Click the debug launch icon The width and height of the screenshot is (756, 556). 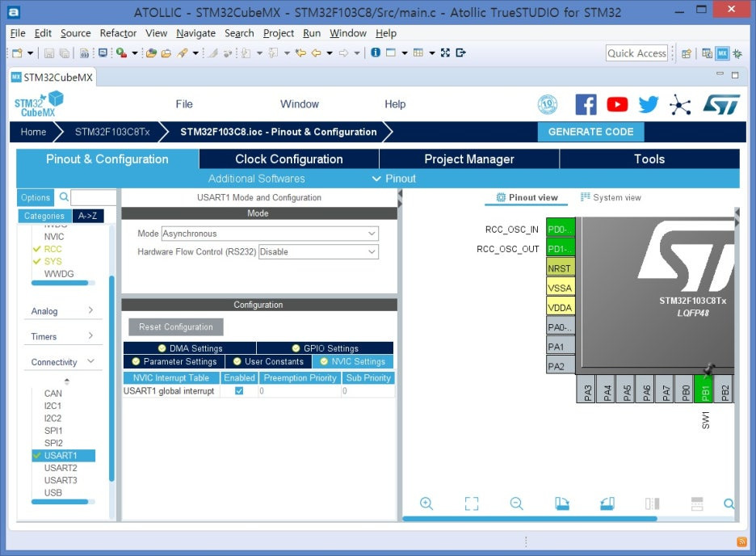pyautogui.click(x=121, y=53)
